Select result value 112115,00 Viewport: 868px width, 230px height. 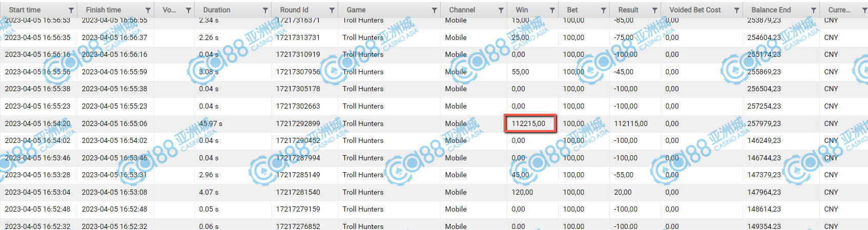pyautogui.click(x=631, y=123)
